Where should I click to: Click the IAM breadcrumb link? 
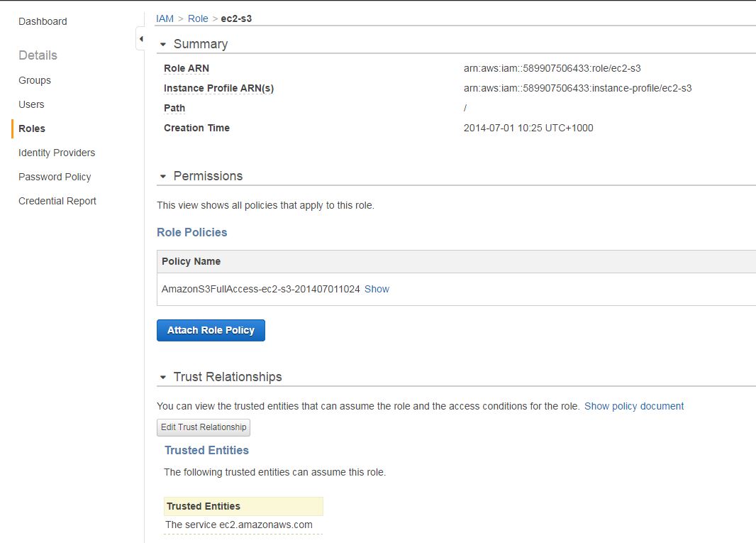(x=165, y=18)
